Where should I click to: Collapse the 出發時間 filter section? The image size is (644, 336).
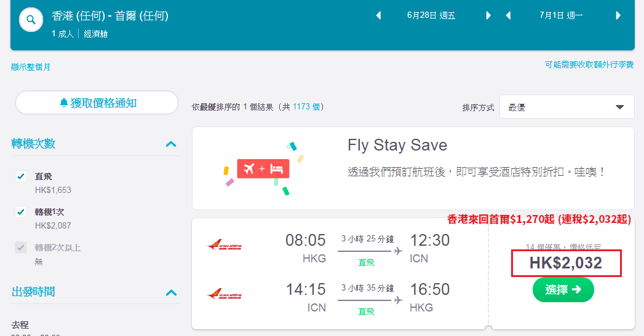pyautogui.click(x=171, y=292)
